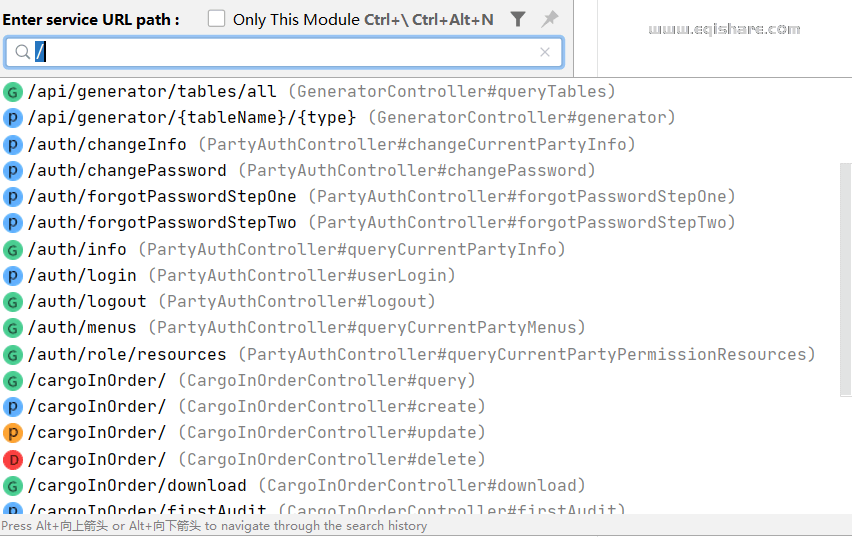This screenshot has width=852, height=537.
Task: Choose /auth/menus queryCurrentPartyMenus entry
Action: click(x=306, y=328)
